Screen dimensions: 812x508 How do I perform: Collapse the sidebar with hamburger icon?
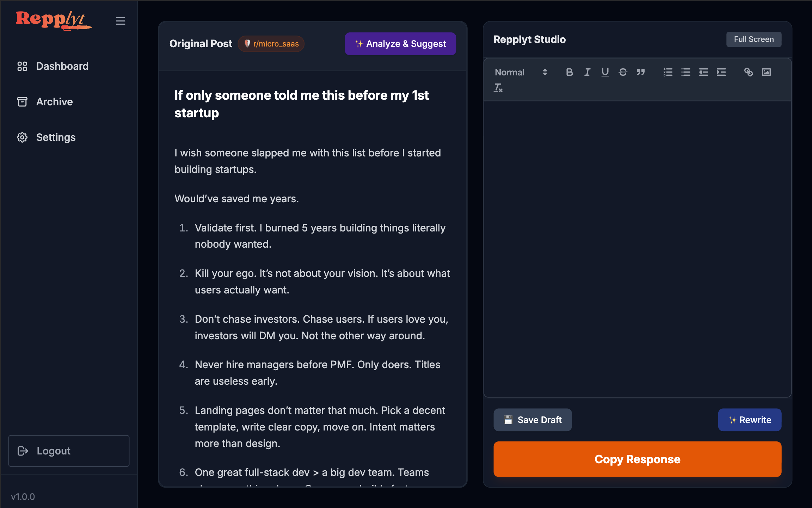[x=121, y=21]
